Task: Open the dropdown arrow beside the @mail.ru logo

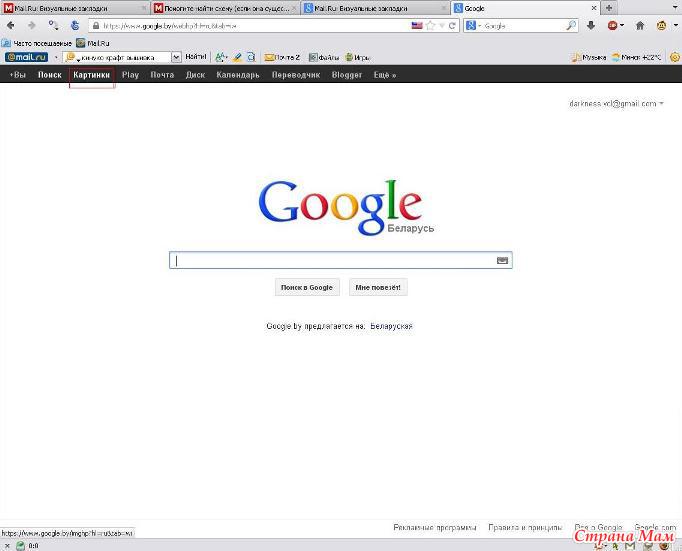Action: (56, 57)
